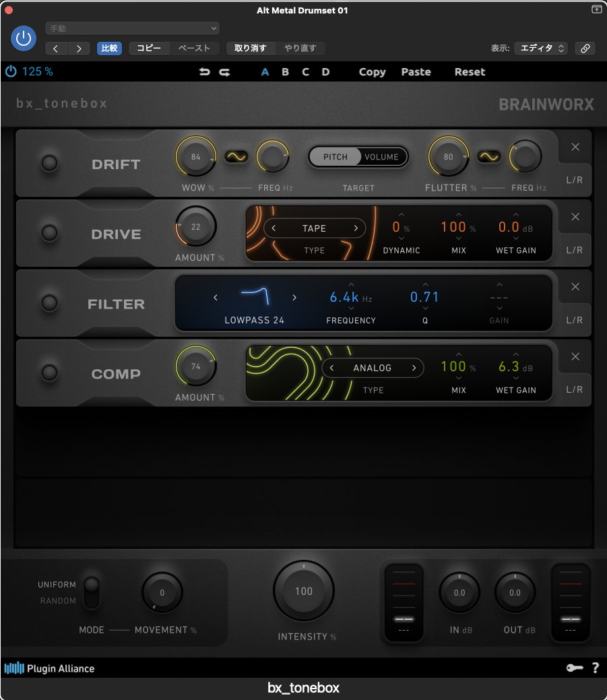Screen dimensions: 607x700
Task: Set DRIFT target to PITCH
Action: (336, 157)
